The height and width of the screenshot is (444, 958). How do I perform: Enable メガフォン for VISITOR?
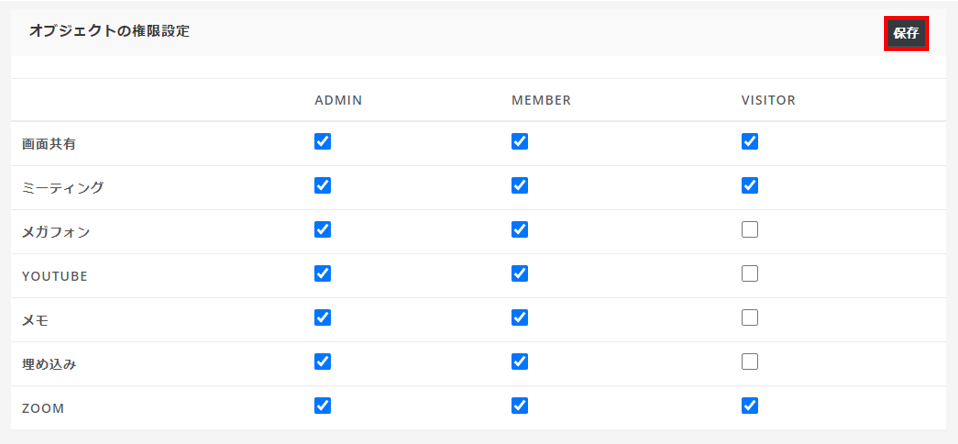[750, 230]
